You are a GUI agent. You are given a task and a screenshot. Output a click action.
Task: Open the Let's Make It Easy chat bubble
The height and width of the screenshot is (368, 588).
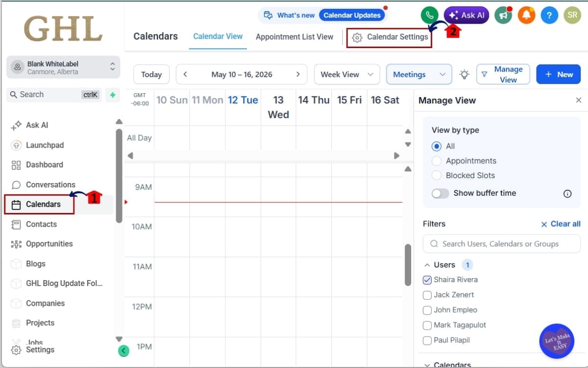(557, 341)
